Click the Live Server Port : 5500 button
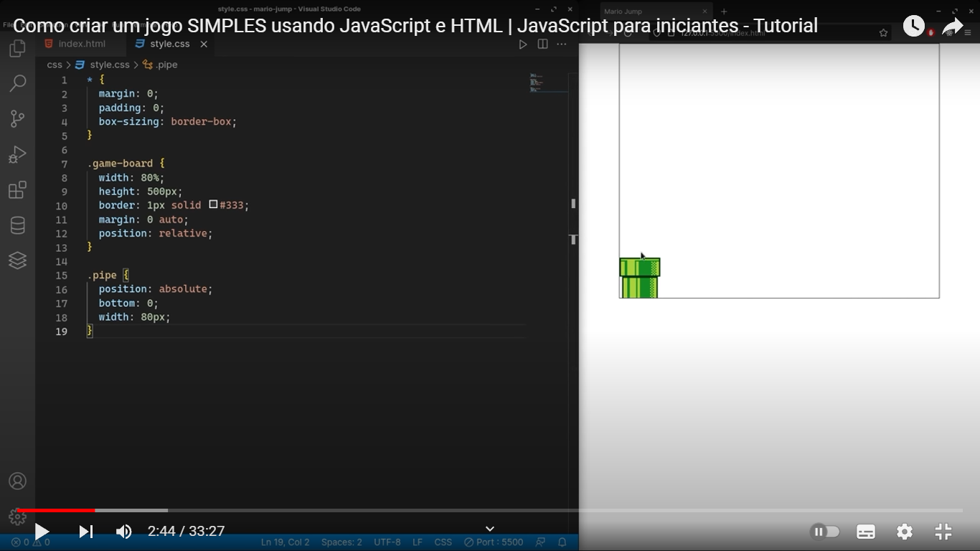 coord(494,542)
